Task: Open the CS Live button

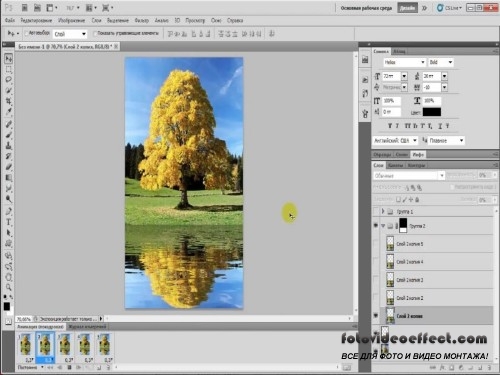Action: [449, 8]
